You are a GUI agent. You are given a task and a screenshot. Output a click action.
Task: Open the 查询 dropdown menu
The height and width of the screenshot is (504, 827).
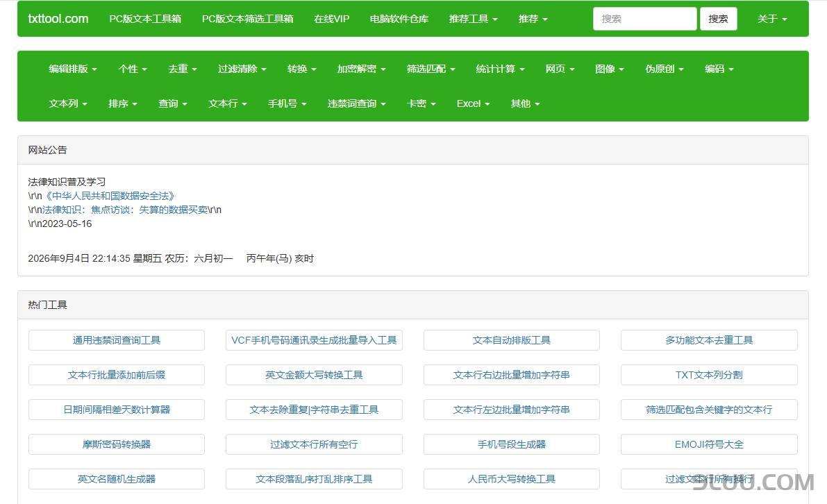pos(172,103)
